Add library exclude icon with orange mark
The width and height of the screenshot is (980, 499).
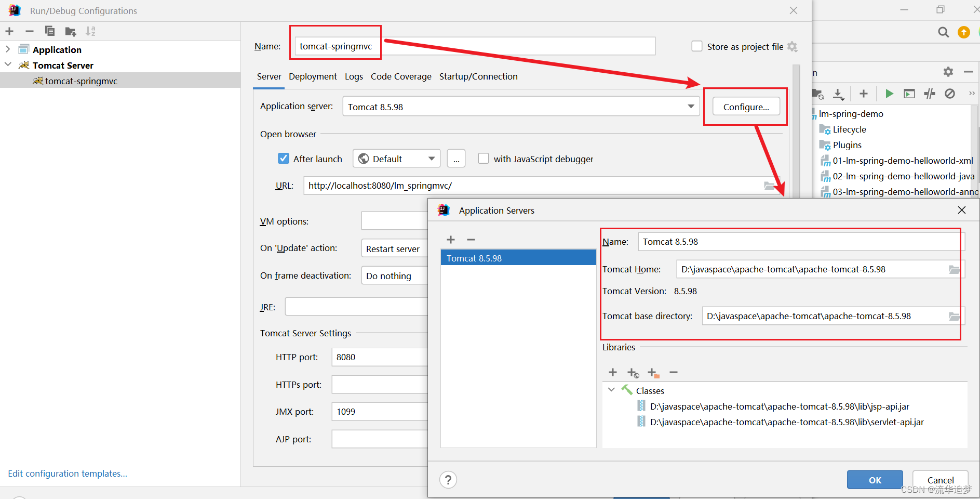tap(653, 373)
